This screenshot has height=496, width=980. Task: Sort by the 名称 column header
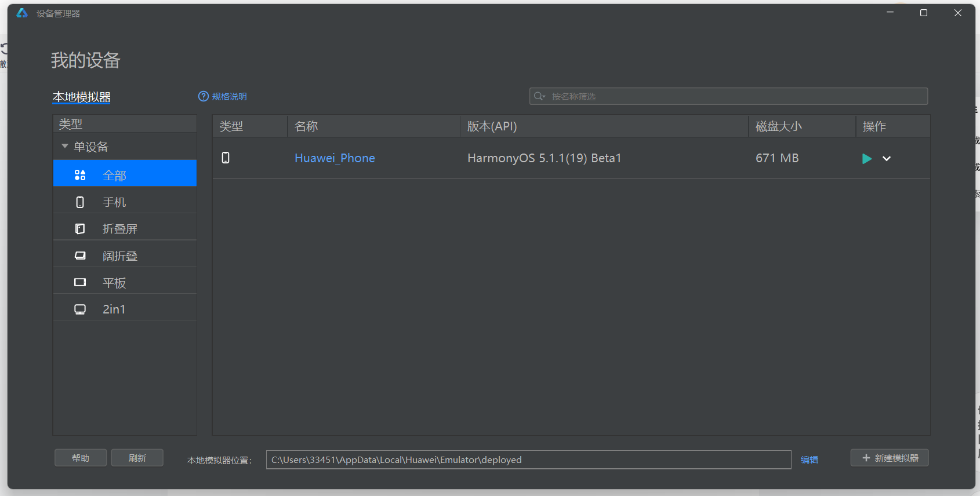point(374,126)
